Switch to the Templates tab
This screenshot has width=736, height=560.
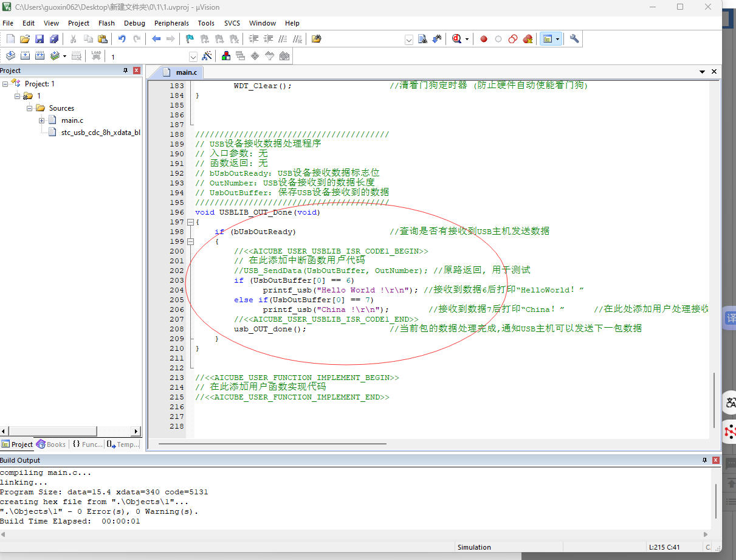[x=123, y=444]
